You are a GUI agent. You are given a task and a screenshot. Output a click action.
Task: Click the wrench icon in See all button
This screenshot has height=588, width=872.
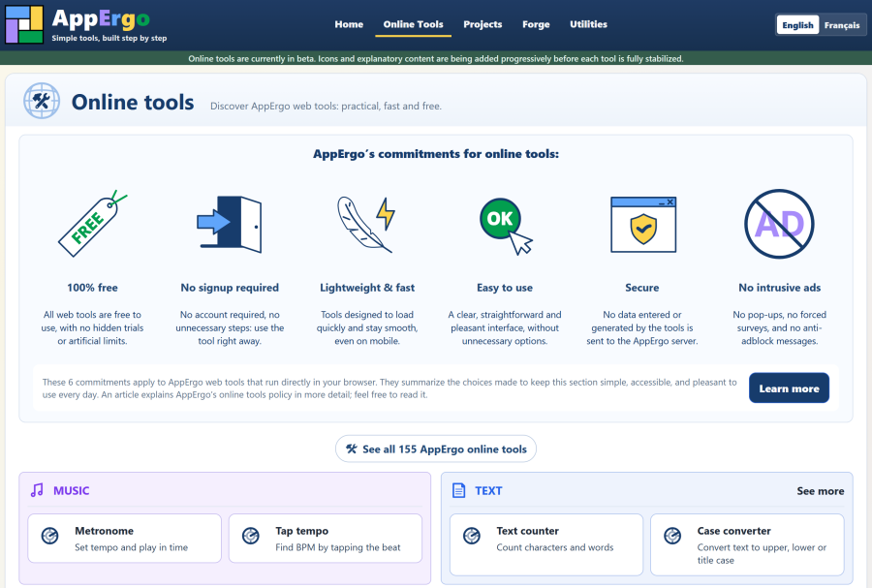[x=352, y=449]
